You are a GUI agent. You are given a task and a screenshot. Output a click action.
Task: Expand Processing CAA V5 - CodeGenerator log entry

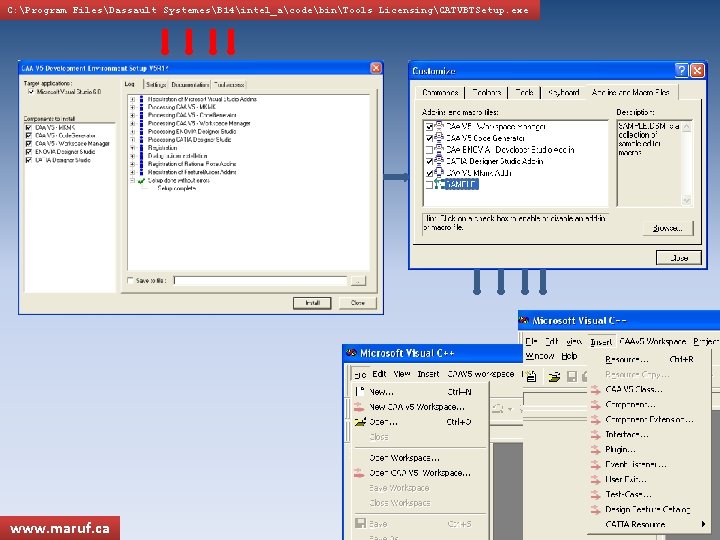[x=133, y=115]
